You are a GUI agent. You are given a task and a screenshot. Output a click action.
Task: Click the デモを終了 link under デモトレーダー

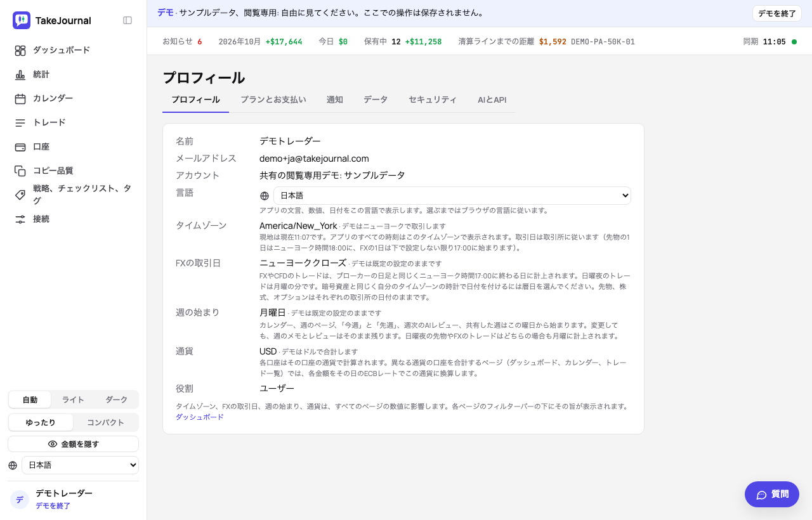pyautogui.click(x=53, y=505)
